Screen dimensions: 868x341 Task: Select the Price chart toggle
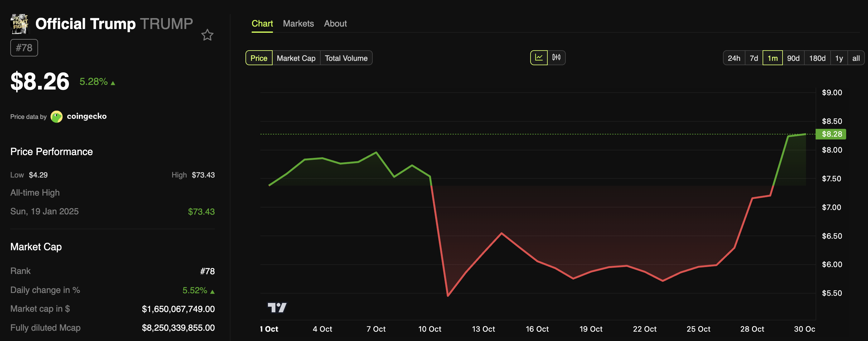pyautogui.click(x=259, y=58)
